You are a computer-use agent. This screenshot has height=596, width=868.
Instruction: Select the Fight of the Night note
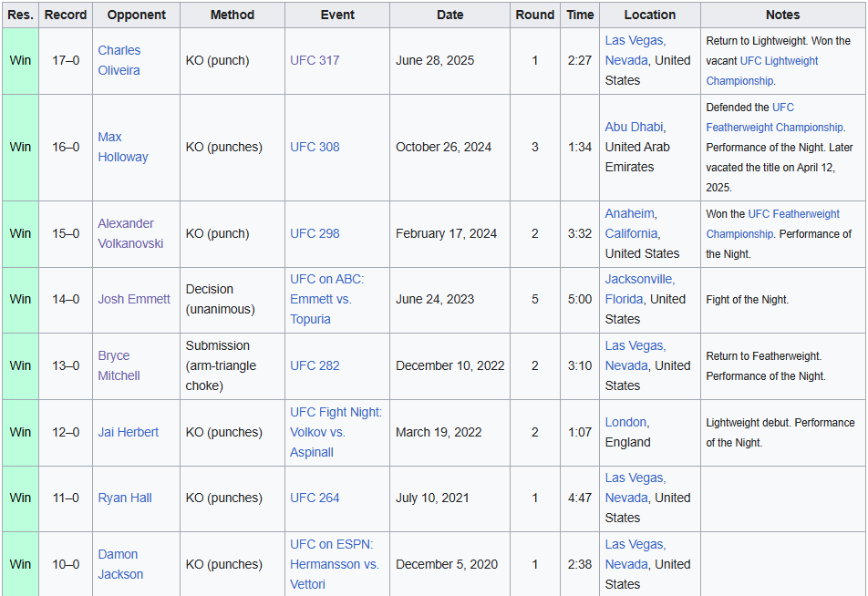click(748, 300)
